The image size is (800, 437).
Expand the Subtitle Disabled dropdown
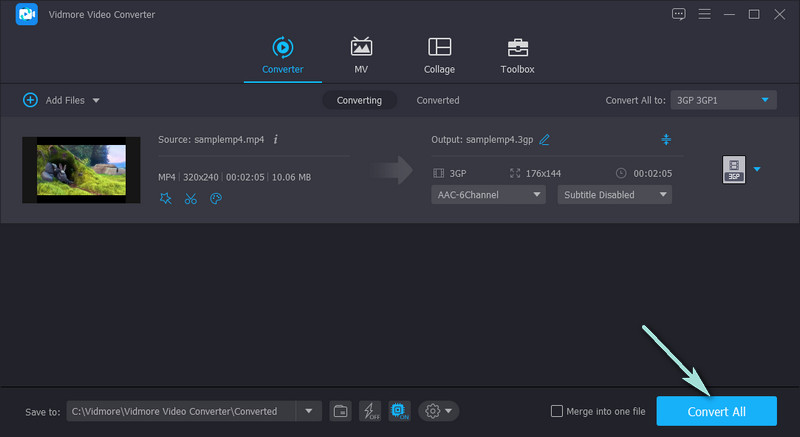tap(614, 195)
